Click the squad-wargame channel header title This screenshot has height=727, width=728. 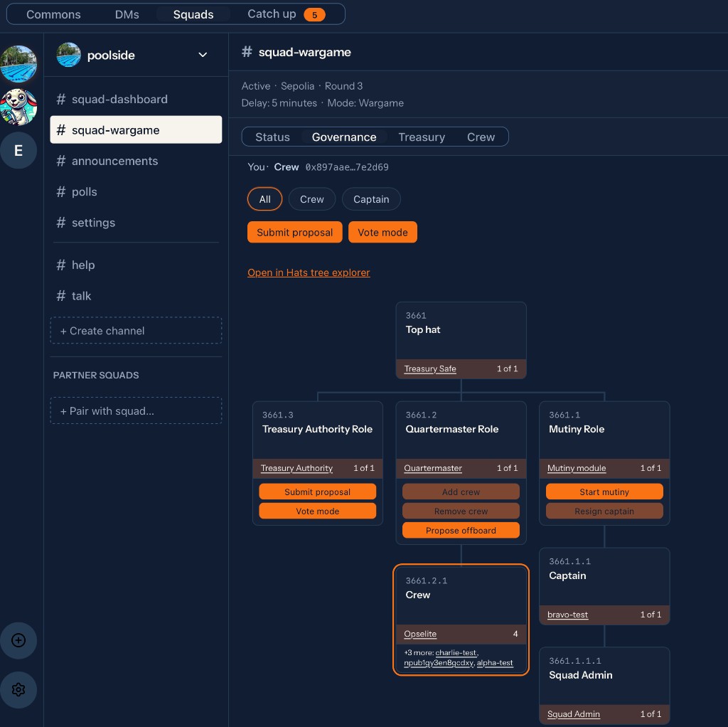coord(304,52)
